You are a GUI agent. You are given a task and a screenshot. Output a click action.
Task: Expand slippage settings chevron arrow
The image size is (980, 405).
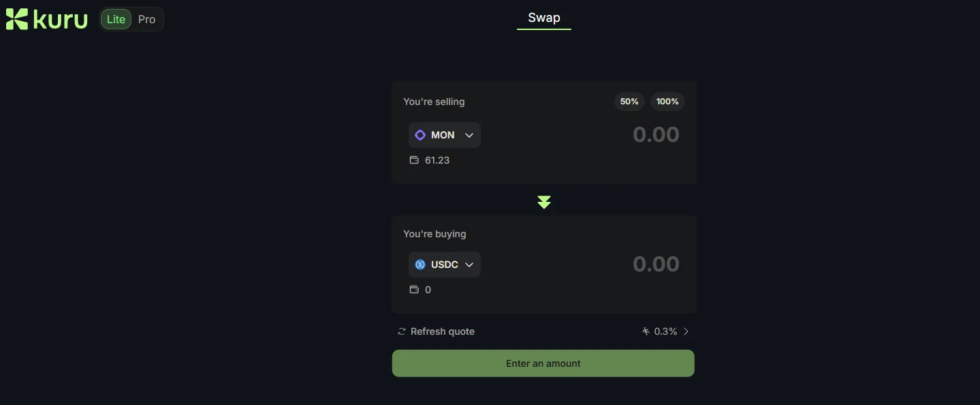click(686, 331)
